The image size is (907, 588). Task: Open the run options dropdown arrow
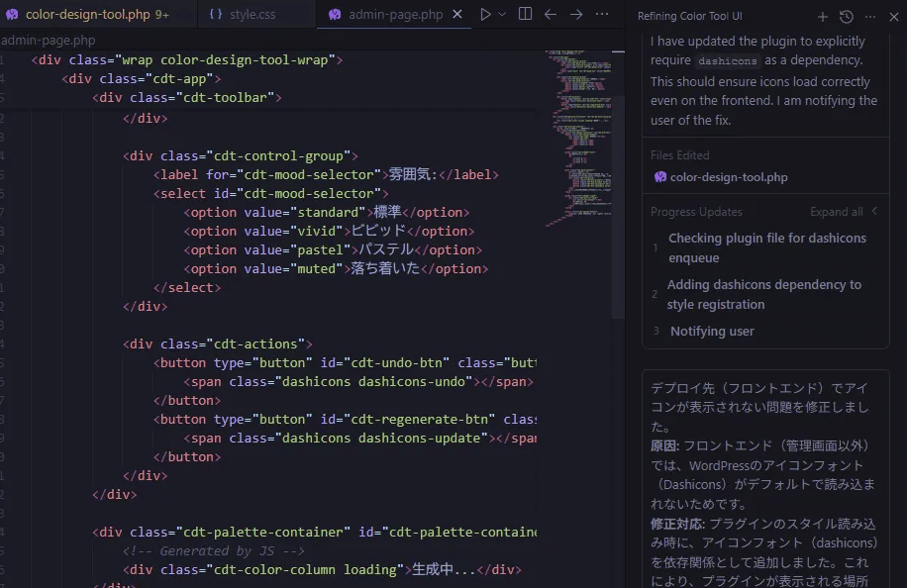click(502, 15)
